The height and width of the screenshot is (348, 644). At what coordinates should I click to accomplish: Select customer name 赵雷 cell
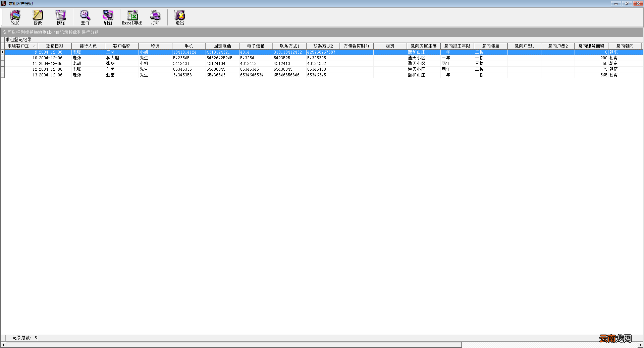(122, 75)
